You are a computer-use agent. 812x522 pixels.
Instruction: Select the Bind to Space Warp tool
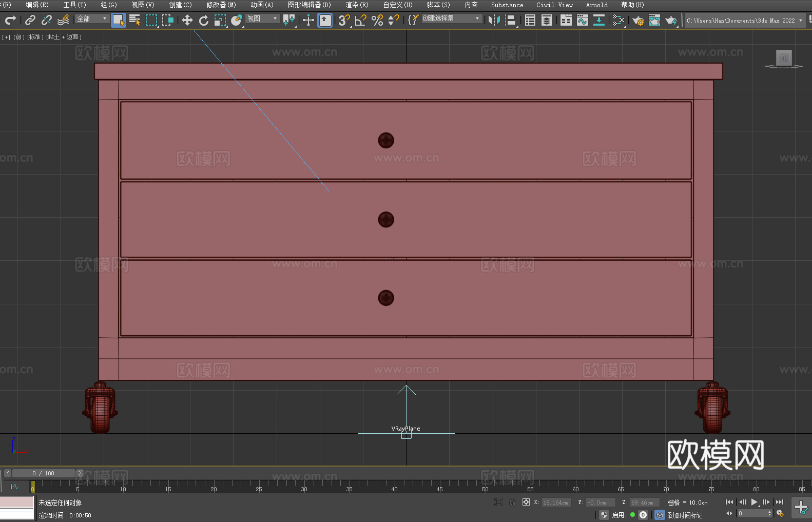pyautogui.click(x=63, y=20)
